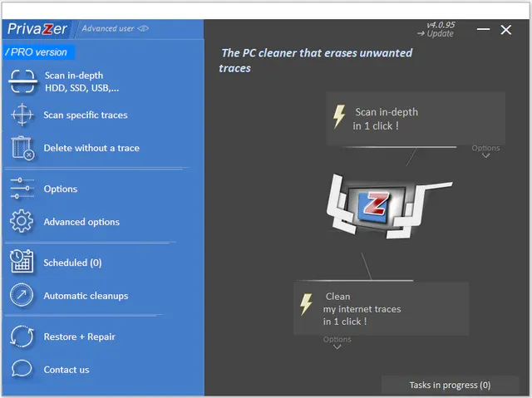
Task: Expand Options under Clean internet traces tile
Action: pyautogui.click(x=337, y=342)
